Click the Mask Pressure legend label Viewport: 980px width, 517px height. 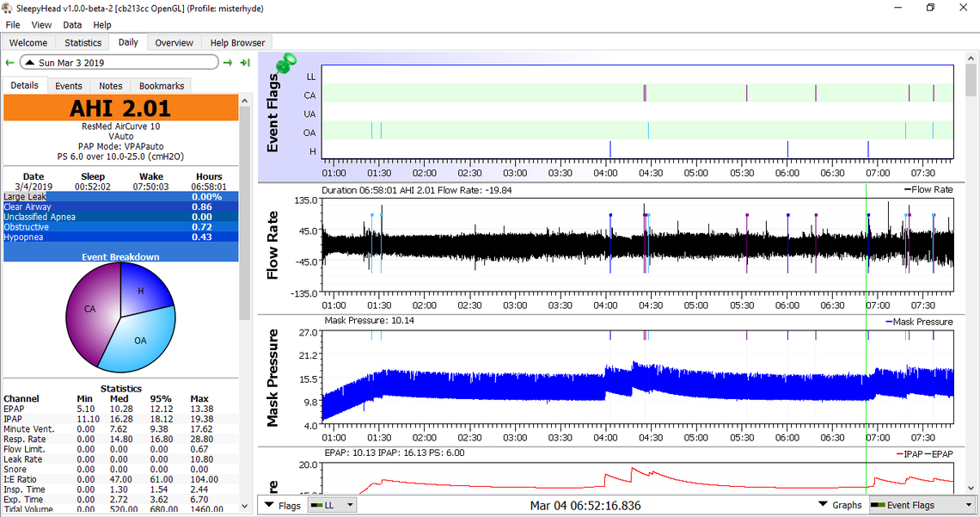(919, 322)
